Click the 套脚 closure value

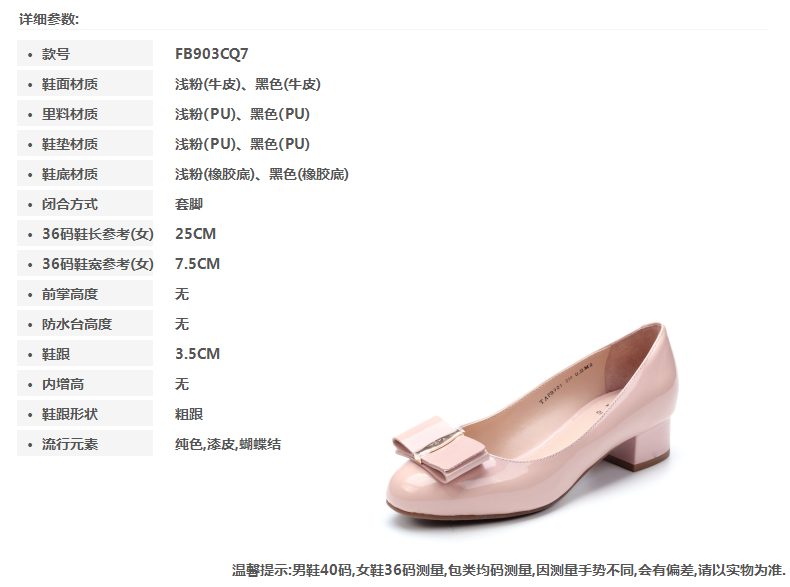[189, 204]
